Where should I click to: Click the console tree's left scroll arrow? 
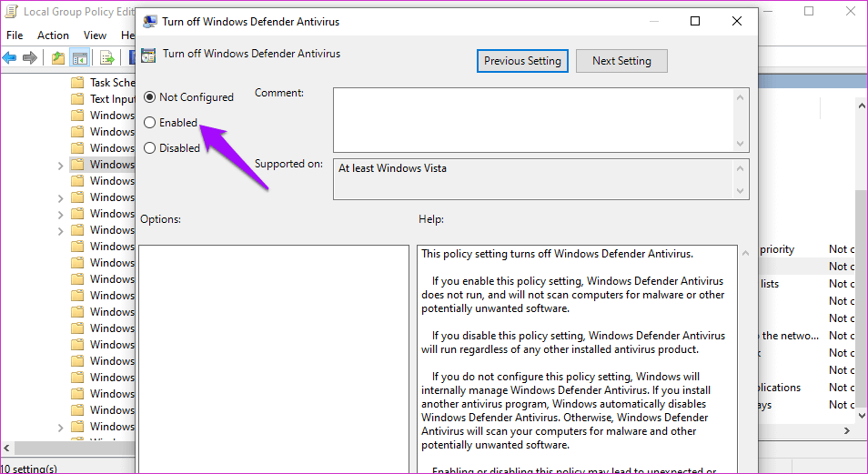click(x=6, y=448)
